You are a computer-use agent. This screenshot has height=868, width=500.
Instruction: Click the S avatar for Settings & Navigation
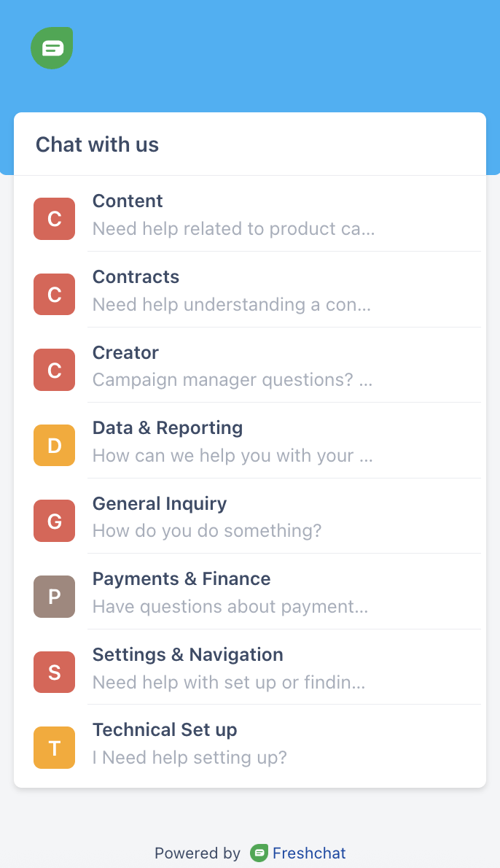coord(55,672)
